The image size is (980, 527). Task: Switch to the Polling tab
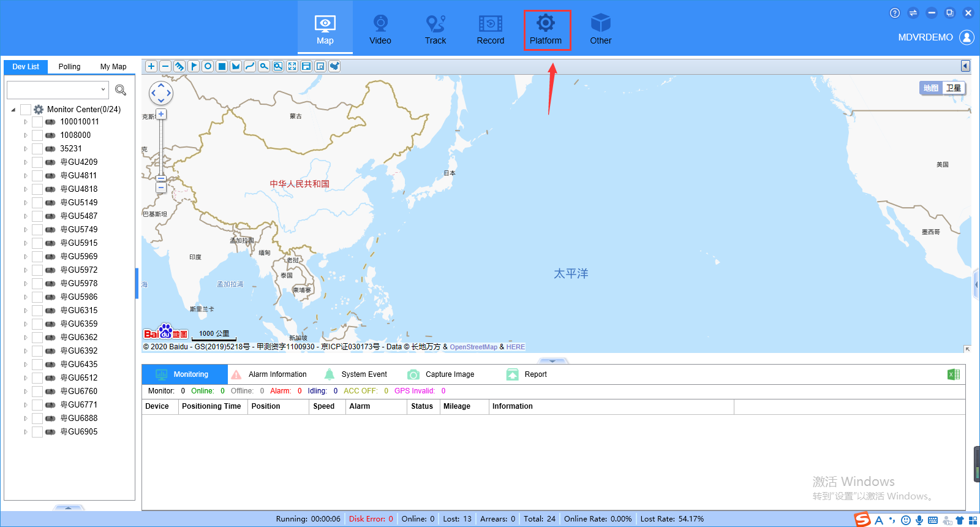[x=69, y=66]
